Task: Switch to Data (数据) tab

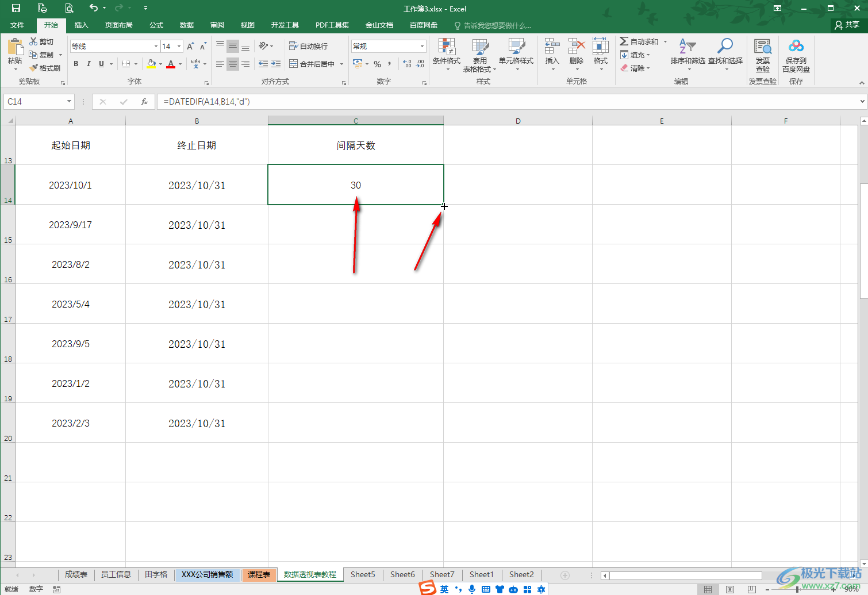Action: [x=187, y=25]
